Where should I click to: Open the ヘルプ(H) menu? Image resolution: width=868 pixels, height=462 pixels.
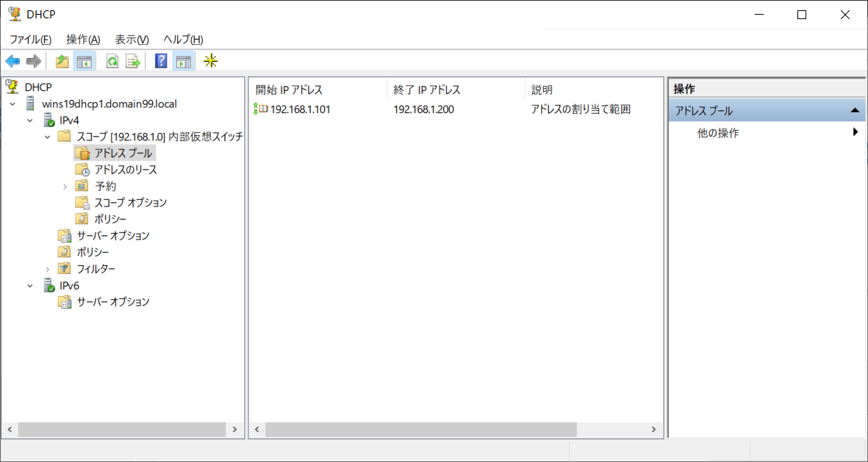coord(183,40)
